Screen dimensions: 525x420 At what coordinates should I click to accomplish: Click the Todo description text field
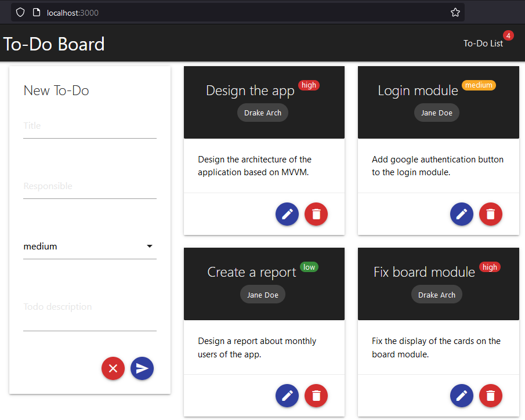90,306
